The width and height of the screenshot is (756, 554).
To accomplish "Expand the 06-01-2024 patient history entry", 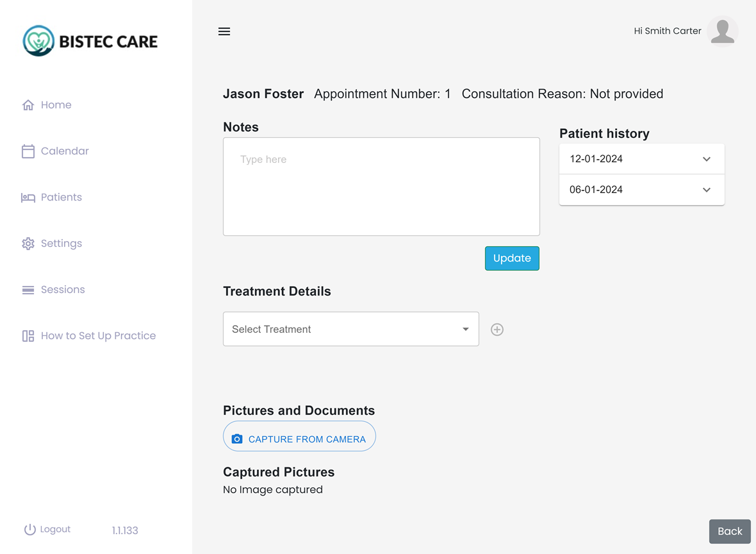I will (706, 190).
